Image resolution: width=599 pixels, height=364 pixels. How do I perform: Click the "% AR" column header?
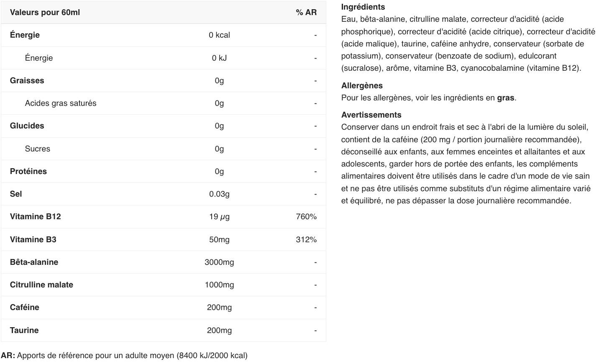pos(306,13)
